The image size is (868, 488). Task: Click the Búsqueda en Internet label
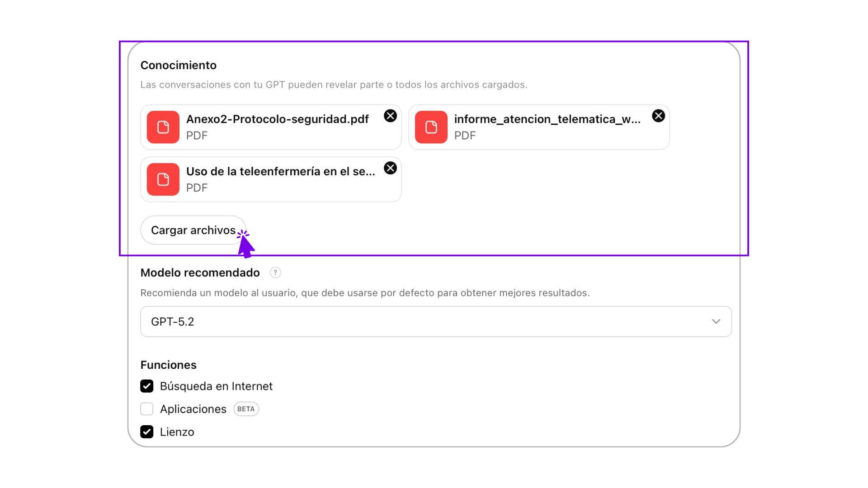(216, 386)
